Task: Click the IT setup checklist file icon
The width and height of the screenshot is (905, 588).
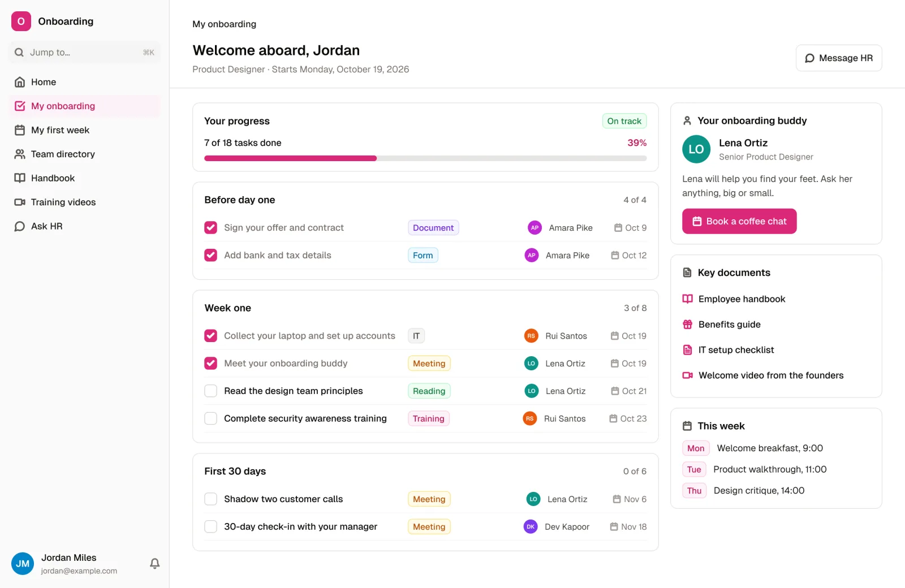Action: [687, 350]
